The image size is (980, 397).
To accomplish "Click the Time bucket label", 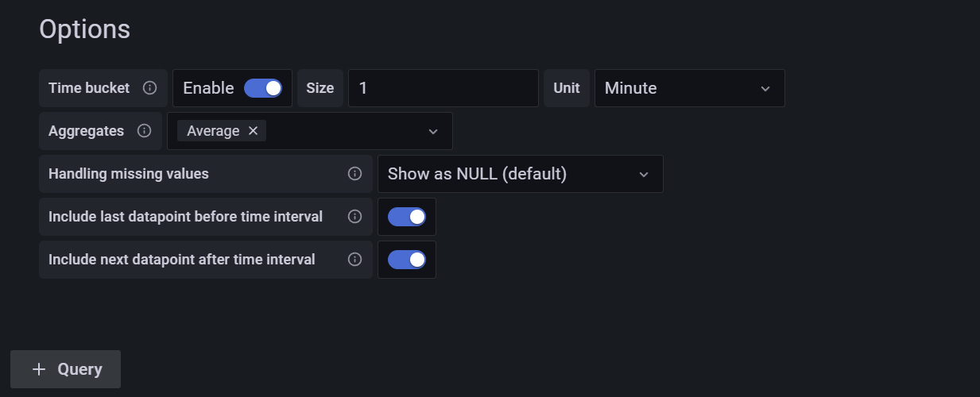I will pyautogui.click(x=89, y=88).
